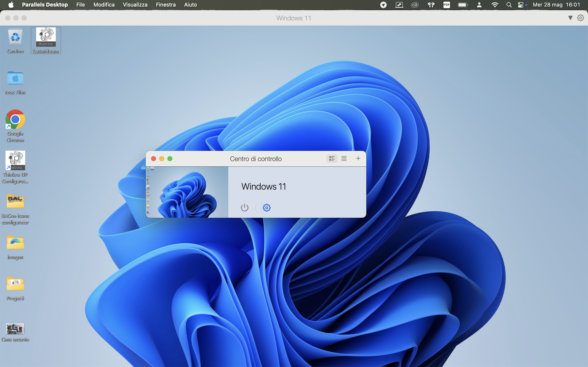The width and height of the screenshot is (588, 367).
Task: Expand the triangle dropdown in VM title bar
Action: (x=570, y=18)
